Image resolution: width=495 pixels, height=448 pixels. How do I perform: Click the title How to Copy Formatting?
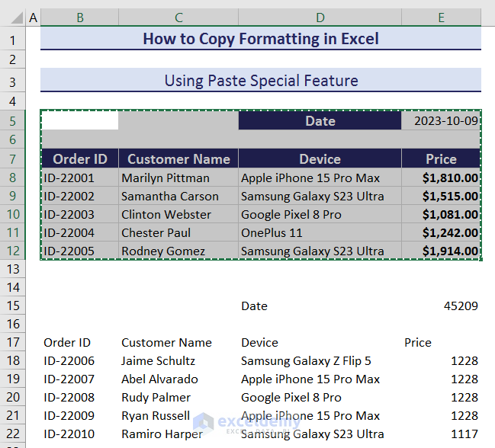click(260, 39)
